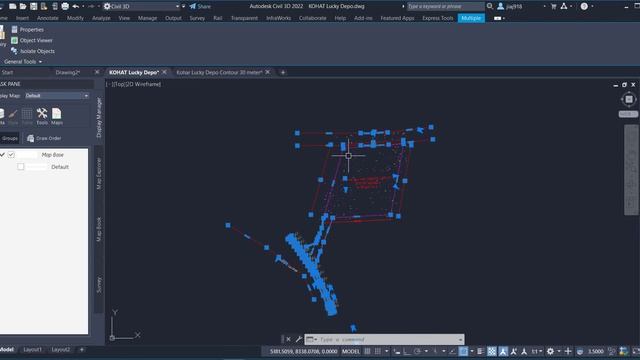The width and height of the screenshot is (640, 360).
Task: Toggle lineweight display in the status bar
Action: coord(480,351)
